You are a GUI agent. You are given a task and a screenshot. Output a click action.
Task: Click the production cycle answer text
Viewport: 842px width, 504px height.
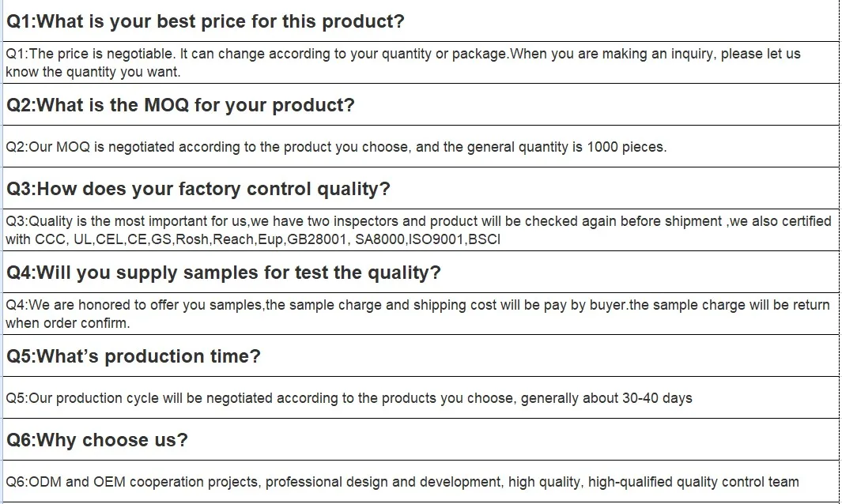click(x=348, y=398)
